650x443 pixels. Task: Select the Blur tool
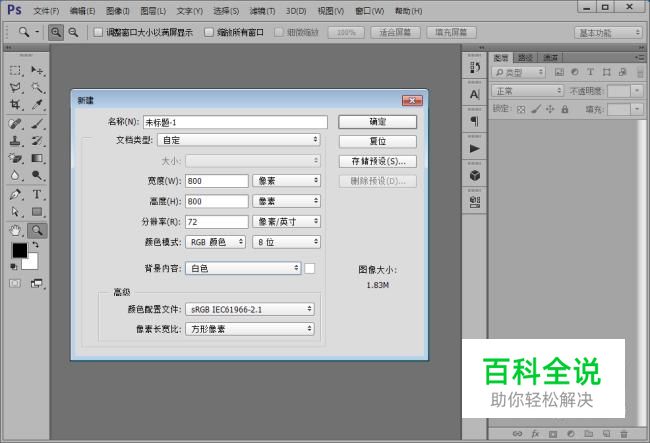15,175
